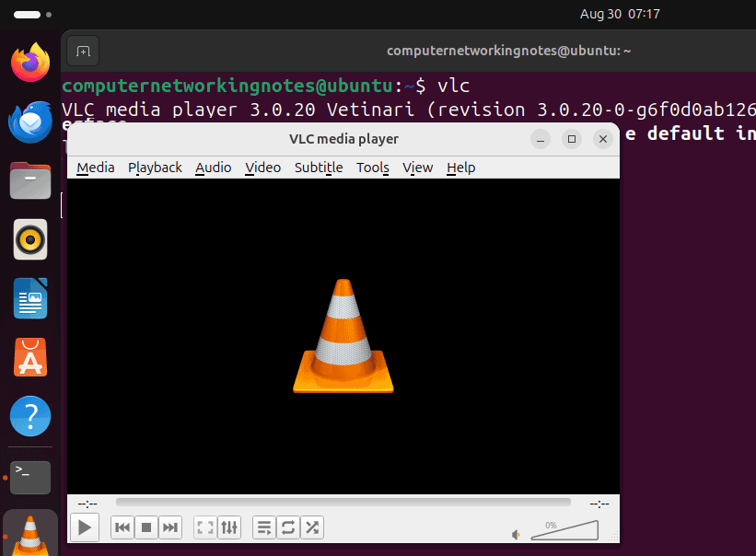Open the Help app from the dock
Screen dimensions: 756x556
30,416
